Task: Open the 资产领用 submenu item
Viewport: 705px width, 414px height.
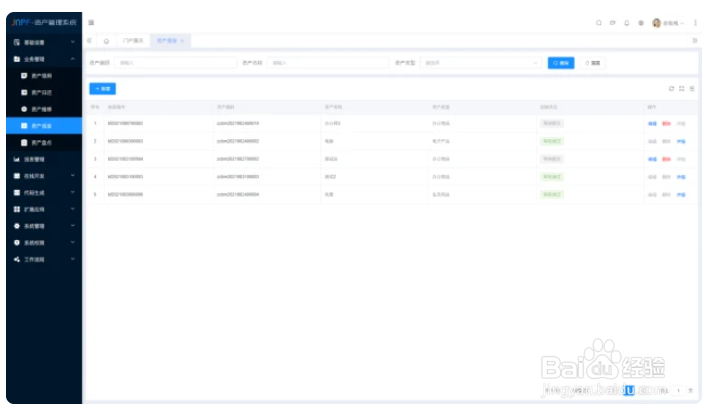Action: coord(44,76)
